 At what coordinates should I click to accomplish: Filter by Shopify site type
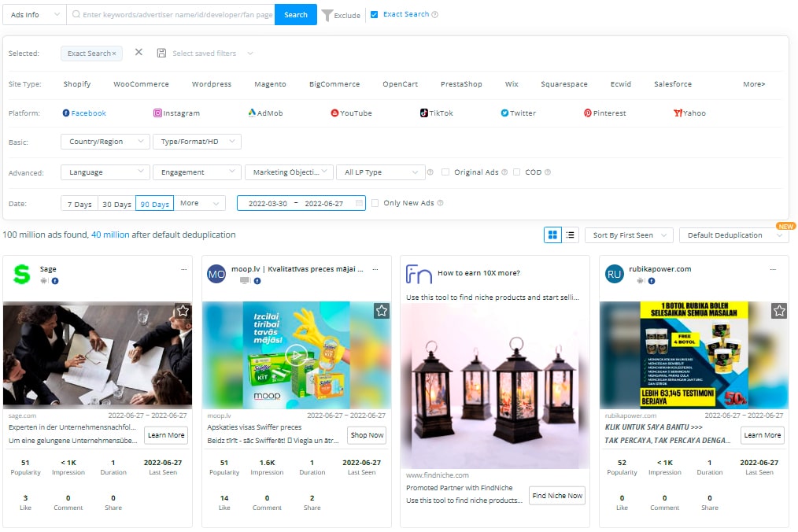(77, 84)
